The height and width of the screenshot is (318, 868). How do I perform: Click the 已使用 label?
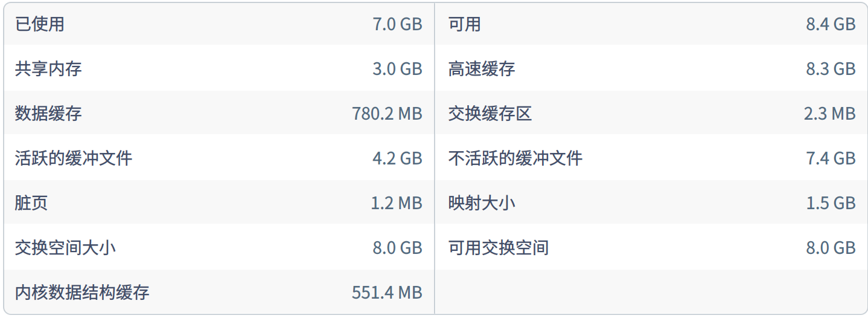(x=40, y=24)
